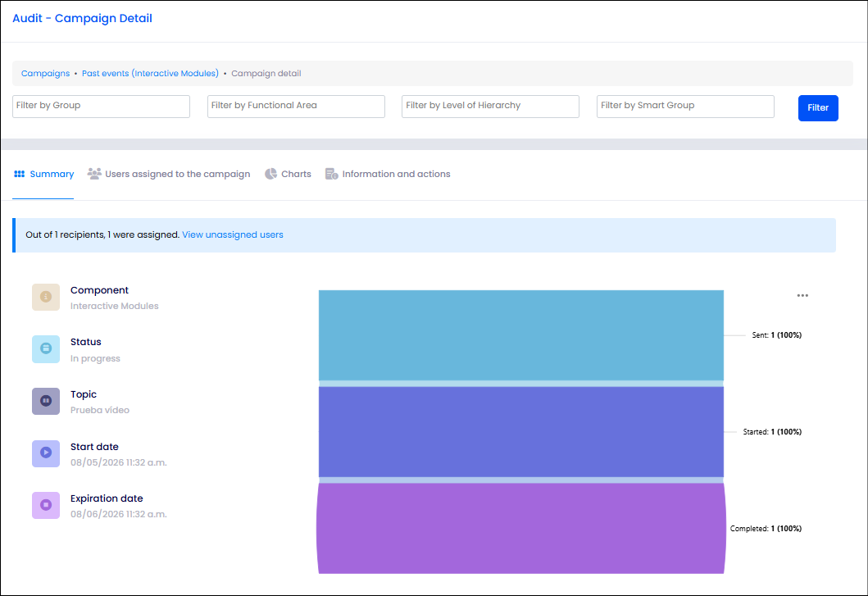Open the View unassigned users link

click(233, 234)
